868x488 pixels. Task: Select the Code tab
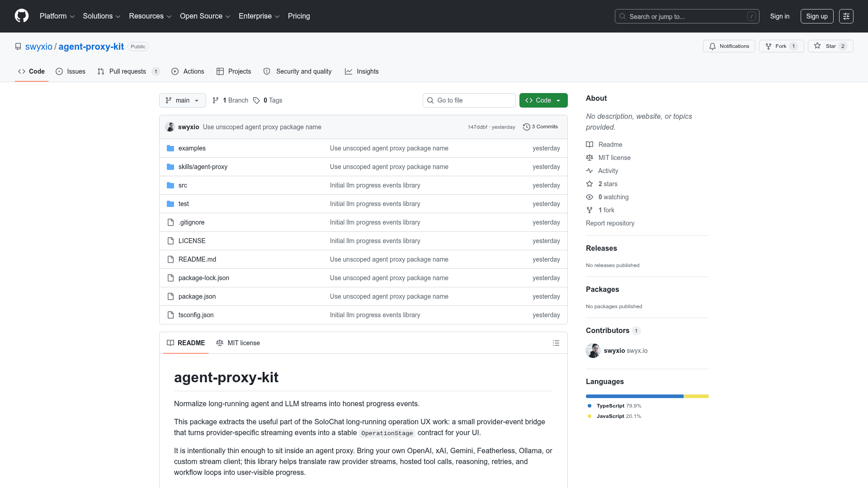tap(32, 71)
